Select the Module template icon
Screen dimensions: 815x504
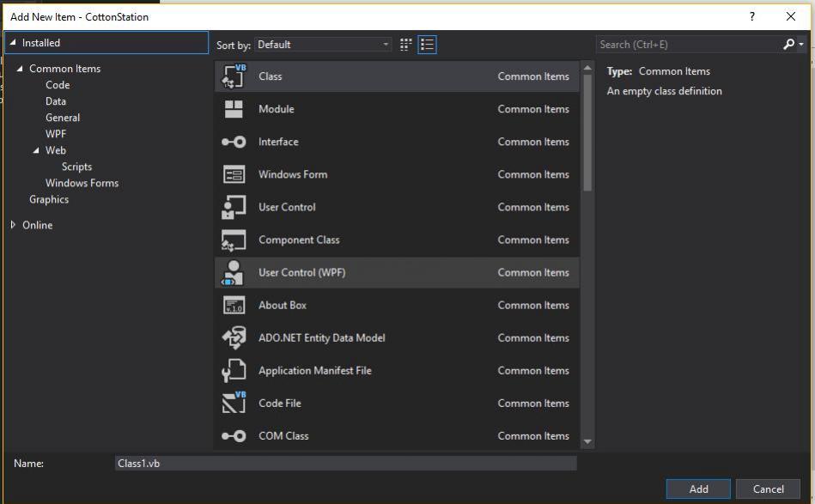pyautogui.click(x=234, y=109)
